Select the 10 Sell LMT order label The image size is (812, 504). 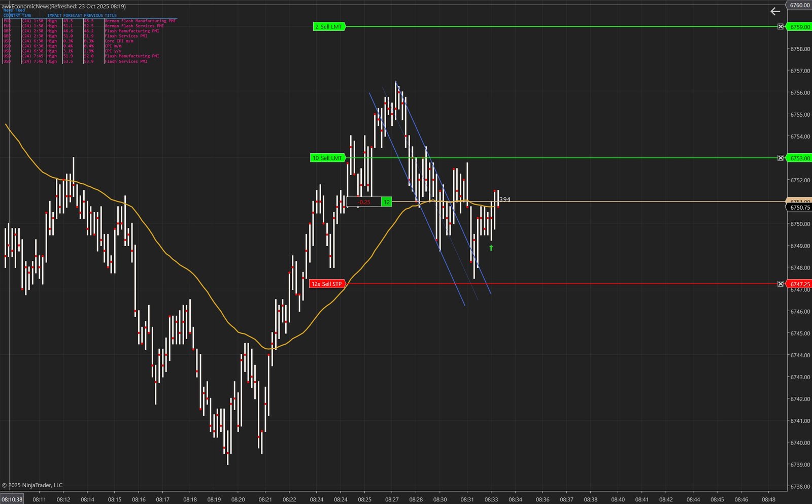pos(327,158)
